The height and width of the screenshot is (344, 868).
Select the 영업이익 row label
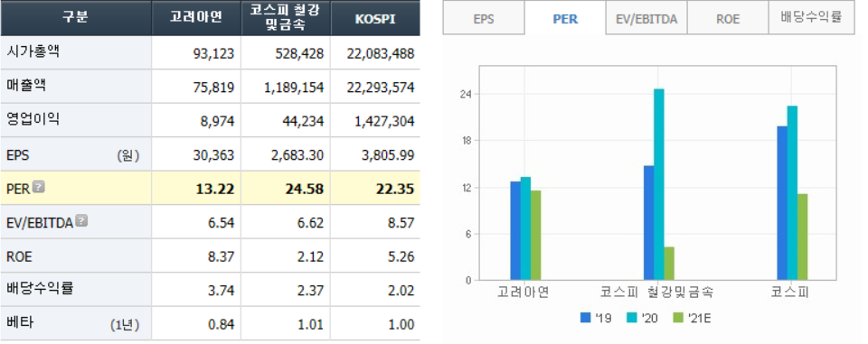33,119
